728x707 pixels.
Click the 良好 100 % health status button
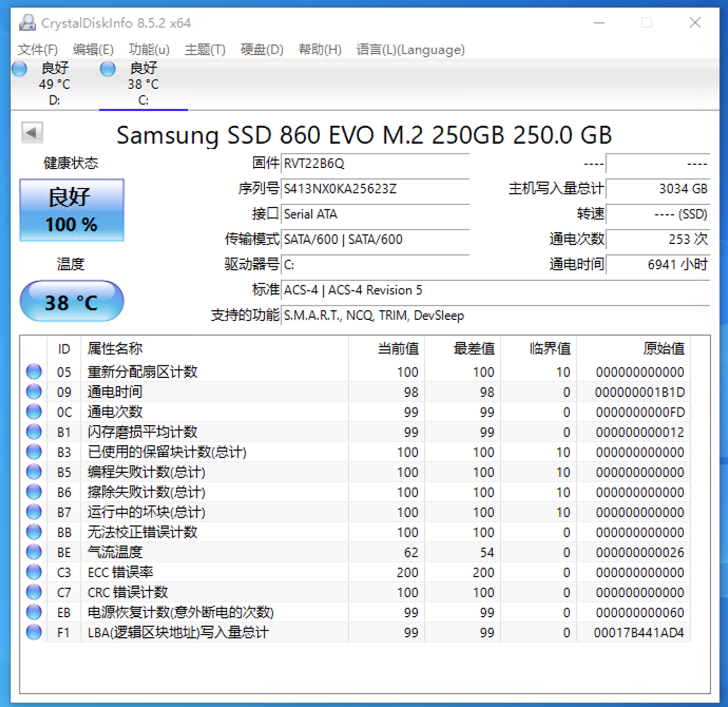coord(72,210)
